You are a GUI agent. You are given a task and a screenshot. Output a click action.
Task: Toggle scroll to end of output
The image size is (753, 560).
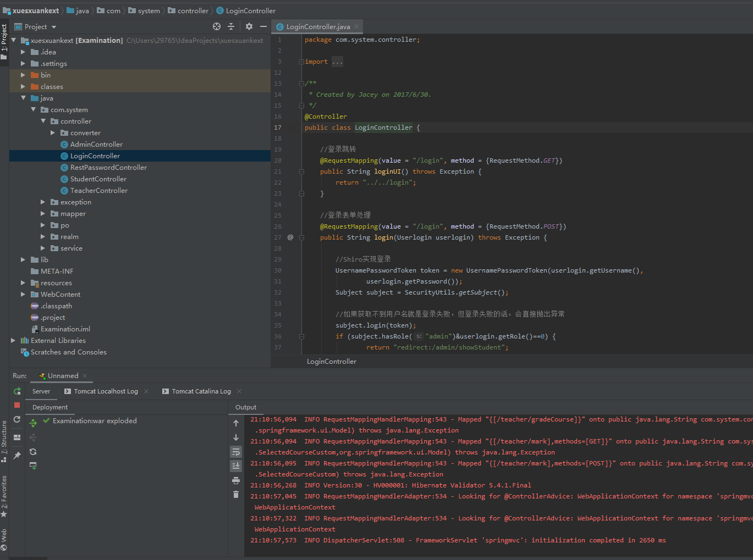click(236, 466)
